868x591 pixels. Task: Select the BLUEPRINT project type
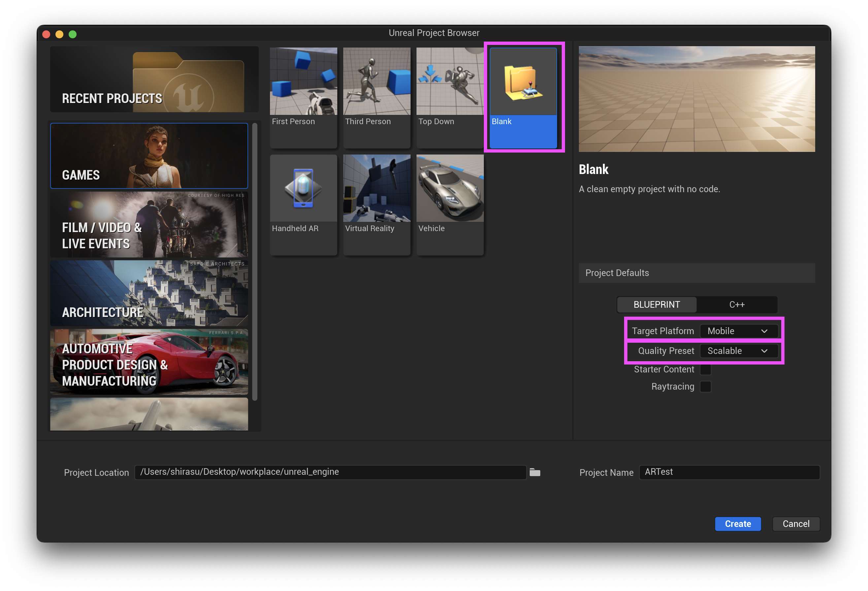click(656, 305)
